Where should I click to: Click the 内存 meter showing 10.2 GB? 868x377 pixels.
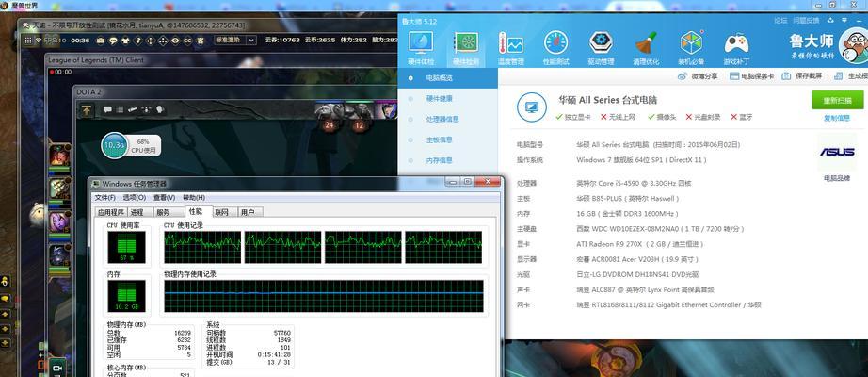click(x=127, y=296)
